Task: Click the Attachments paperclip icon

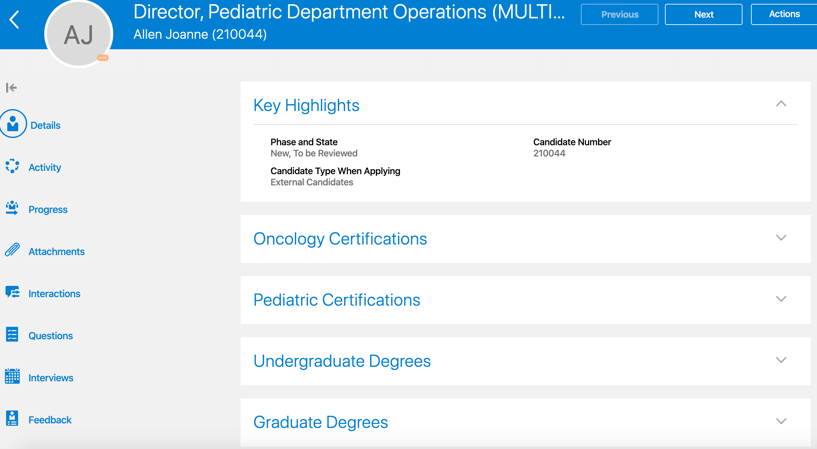Action: (x=12, y=250)
